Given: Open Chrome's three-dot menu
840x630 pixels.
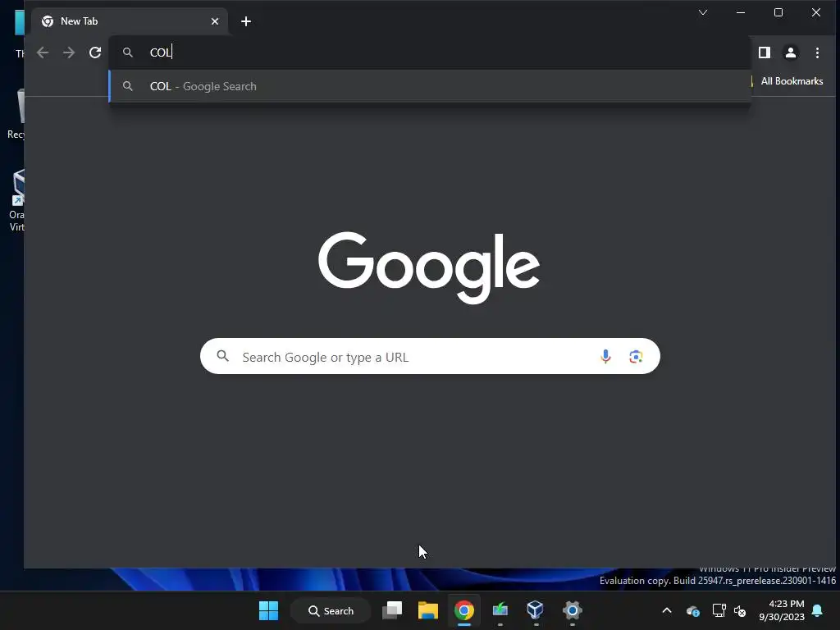Looking at the screenshot, I should point(817,52).
